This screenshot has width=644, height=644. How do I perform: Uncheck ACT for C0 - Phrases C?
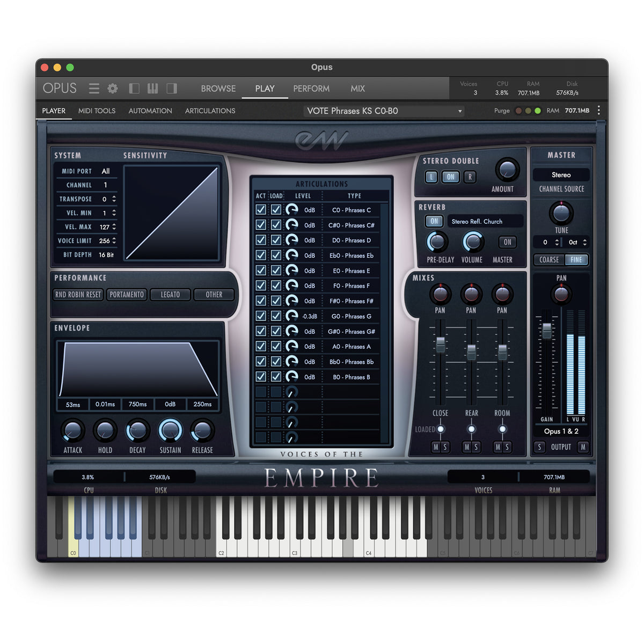click(x=261, y=210)
